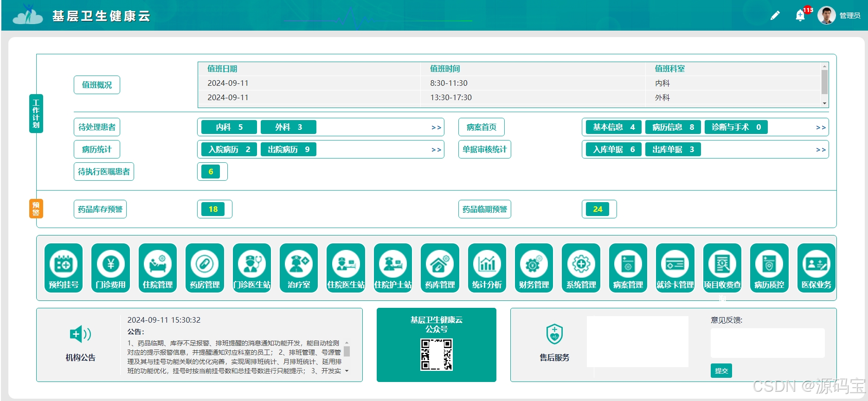Open the 门诊费用 module icon
Screen dimensions: 868x401
pyautogui.click(x=110, y=268)
